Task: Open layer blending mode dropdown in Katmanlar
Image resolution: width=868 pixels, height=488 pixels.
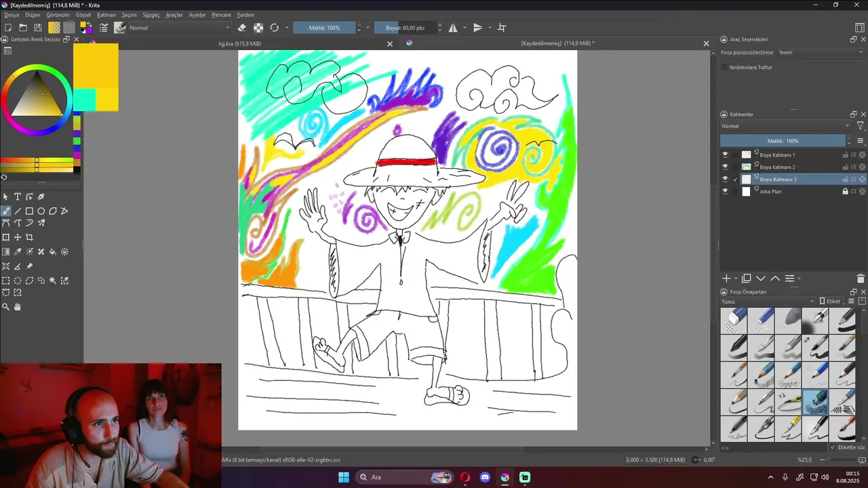Action: click(785, 126)
